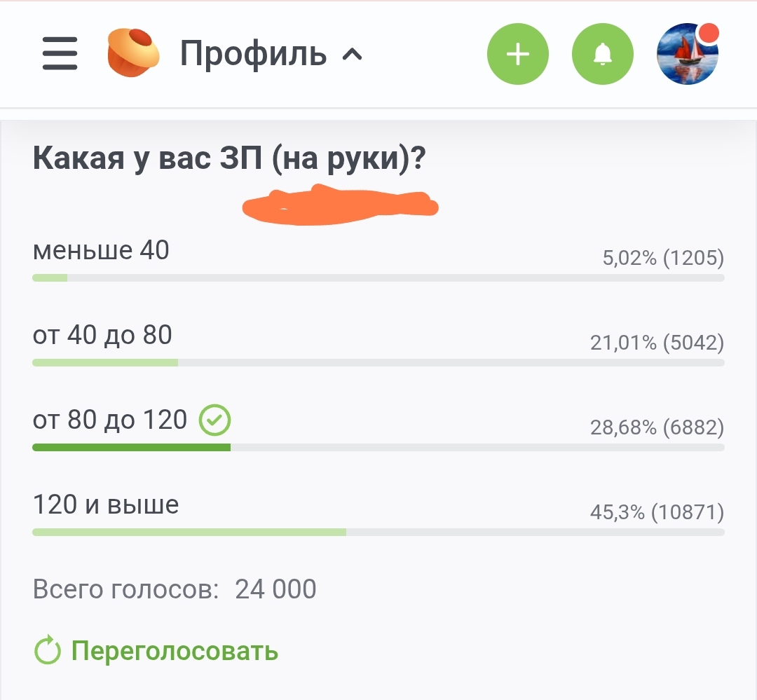The height and width of the screenshot is (700, 757).
Task: Select poll option меньше 40
Action: [378, 259]
